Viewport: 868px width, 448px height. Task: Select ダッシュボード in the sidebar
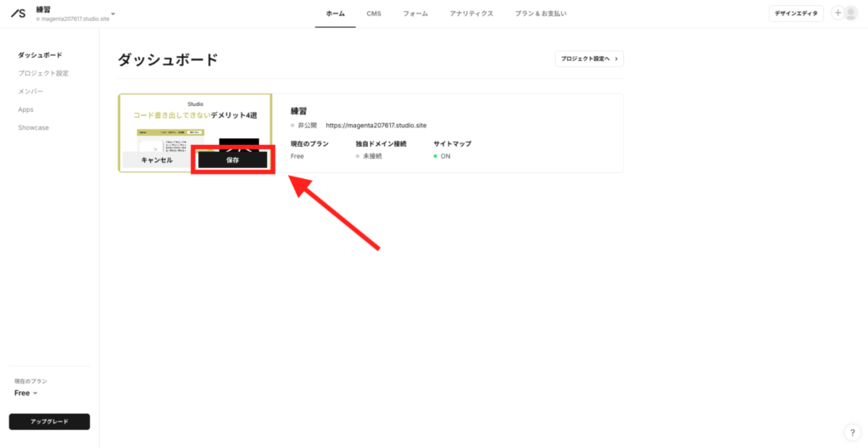click(40, 55)
